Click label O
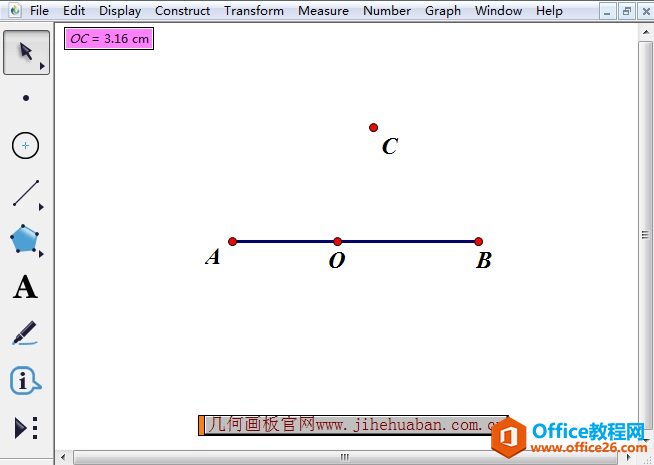 click(337, 261)
